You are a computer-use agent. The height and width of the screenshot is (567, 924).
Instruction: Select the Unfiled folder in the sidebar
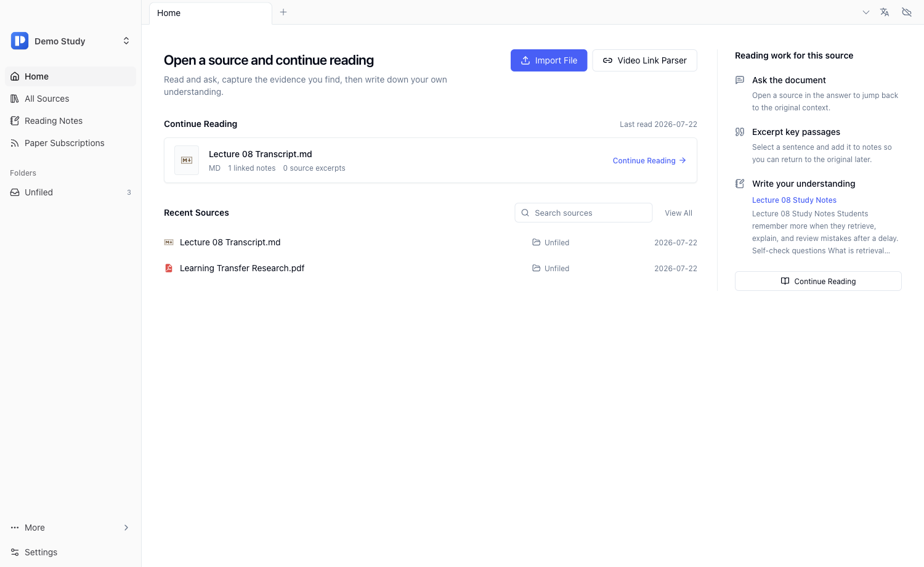click(x=71, y=192)
